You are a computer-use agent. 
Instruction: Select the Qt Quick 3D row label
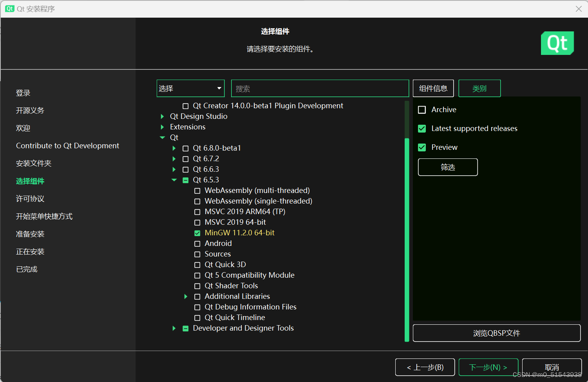pyautogui.click(x=225, y=265)
